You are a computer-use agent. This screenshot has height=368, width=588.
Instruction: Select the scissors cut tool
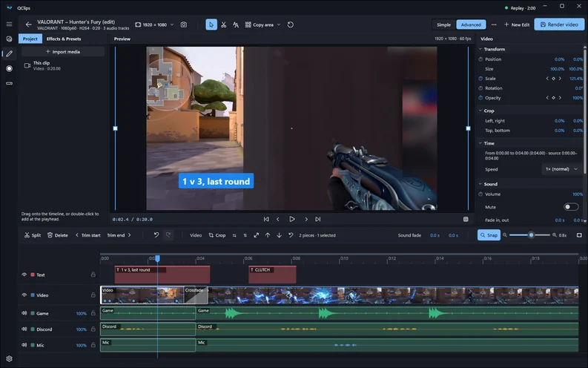click(223, 24)
